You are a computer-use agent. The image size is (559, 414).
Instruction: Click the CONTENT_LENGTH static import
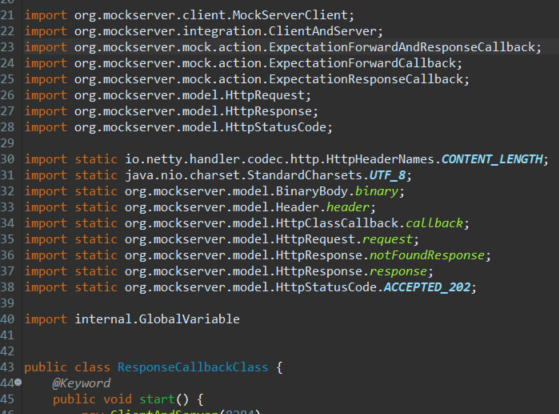click(x=492, y=159)
